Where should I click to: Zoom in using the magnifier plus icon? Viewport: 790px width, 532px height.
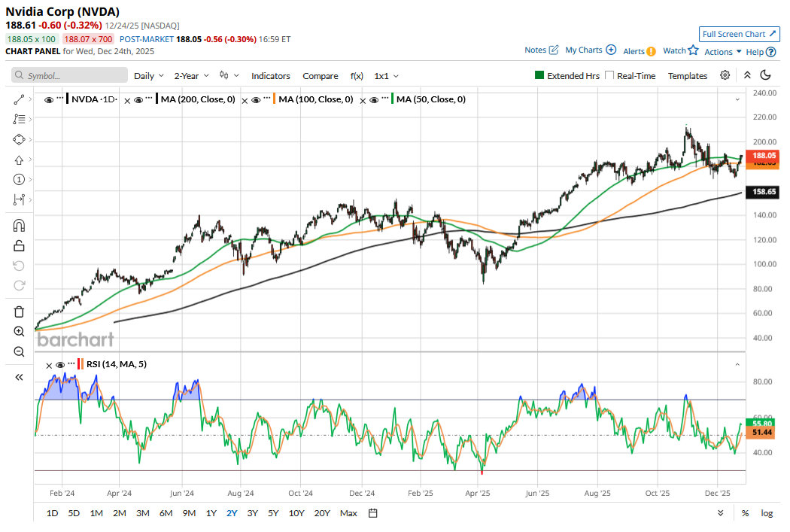click(x=19, y=332)
